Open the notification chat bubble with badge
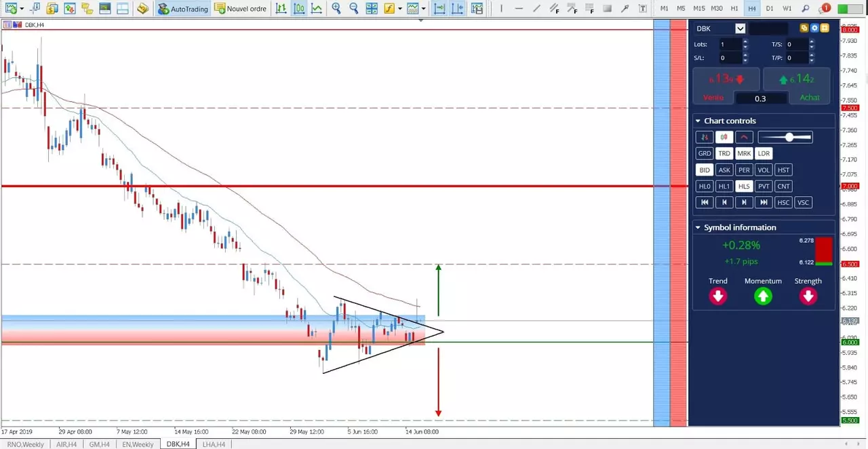This screenshot has height=449, width=868. 825,9
